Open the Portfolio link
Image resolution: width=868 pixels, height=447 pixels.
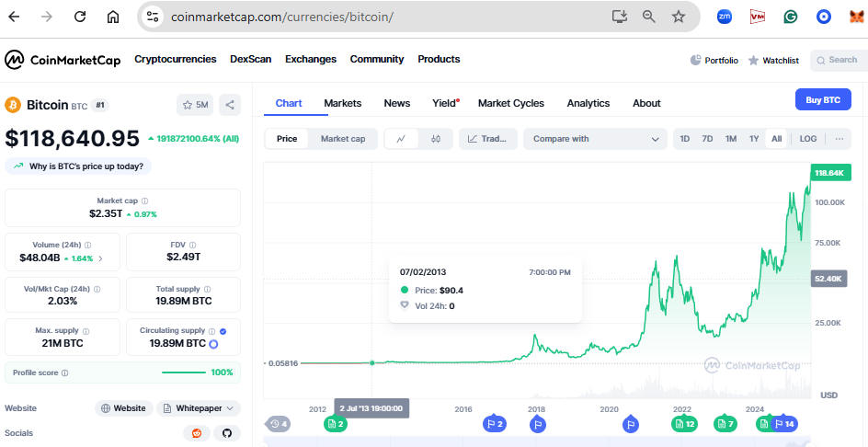[x=714, y=61]
